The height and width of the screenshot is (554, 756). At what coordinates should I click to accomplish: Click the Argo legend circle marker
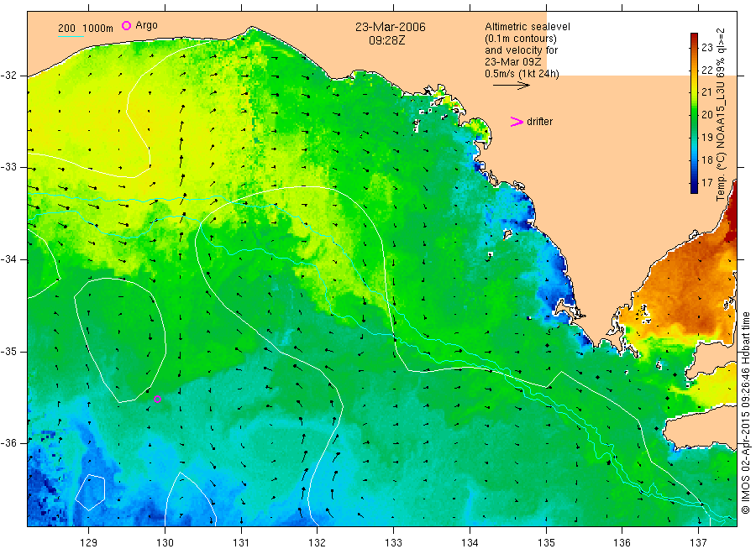[x=126, y=25]
